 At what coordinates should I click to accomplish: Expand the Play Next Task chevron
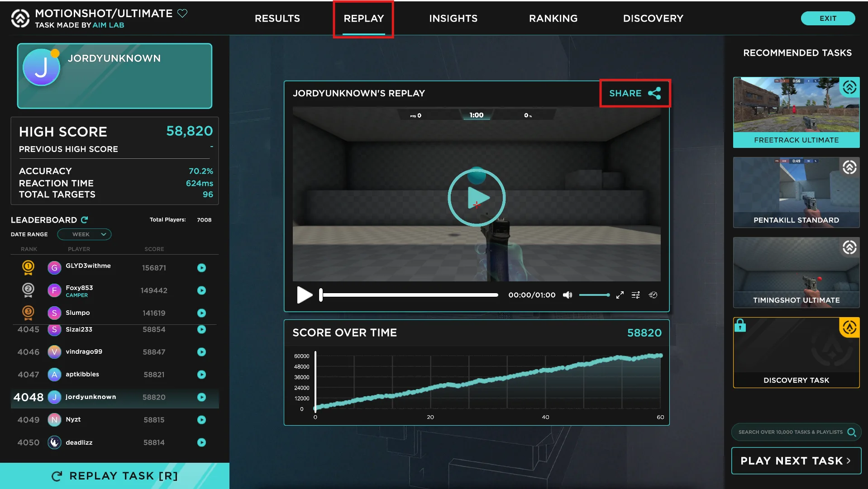tap(849, 461)
